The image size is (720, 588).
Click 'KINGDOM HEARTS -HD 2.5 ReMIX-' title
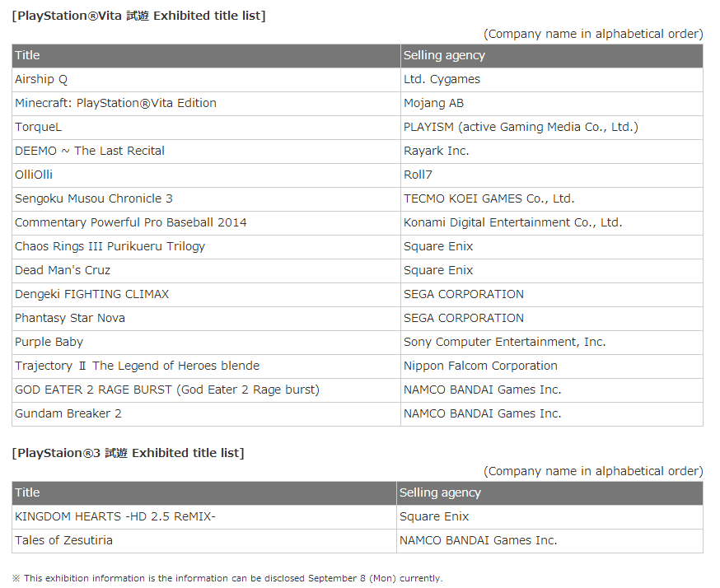click(x=204, y=517)
